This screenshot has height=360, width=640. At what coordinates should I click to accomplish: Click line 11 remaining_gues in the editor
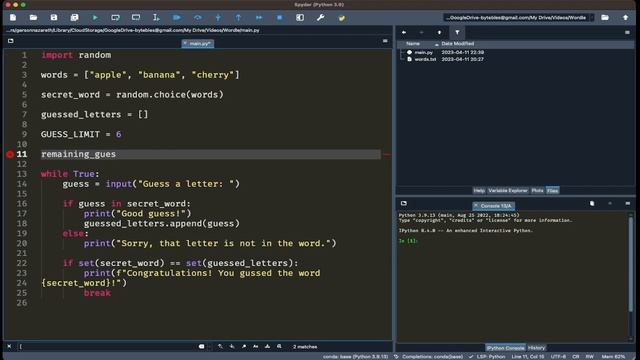pos(78,154)
